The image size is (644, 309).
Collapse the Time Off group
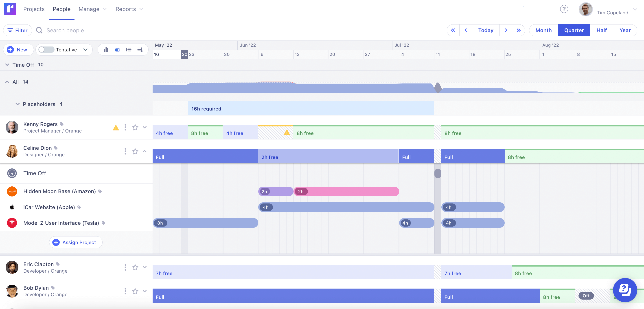point(7,64)
